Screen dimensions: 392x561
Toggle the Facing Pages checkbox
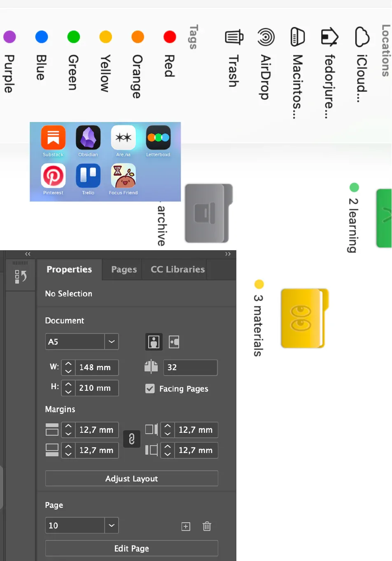150,389
